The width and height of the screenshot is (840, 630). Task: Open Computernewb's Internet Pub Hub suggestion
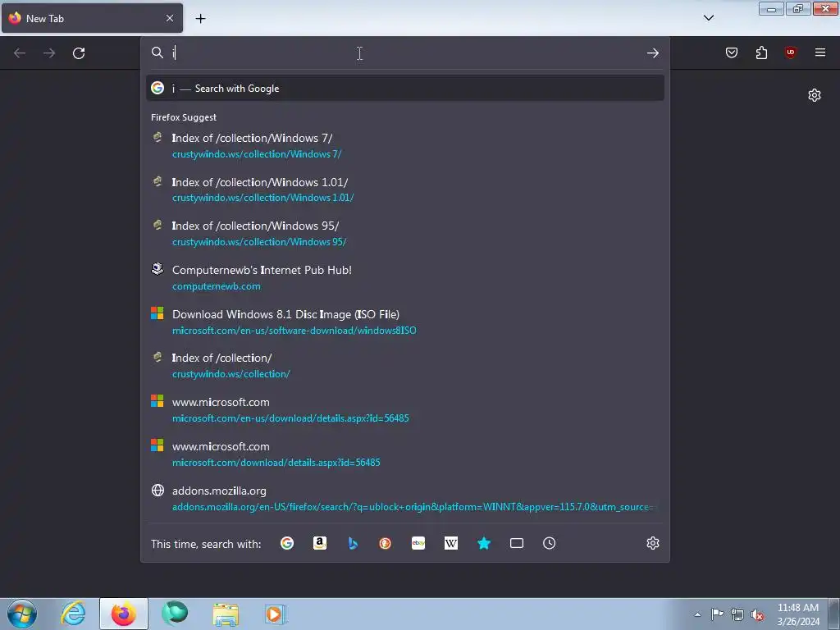tap(405, 277)
